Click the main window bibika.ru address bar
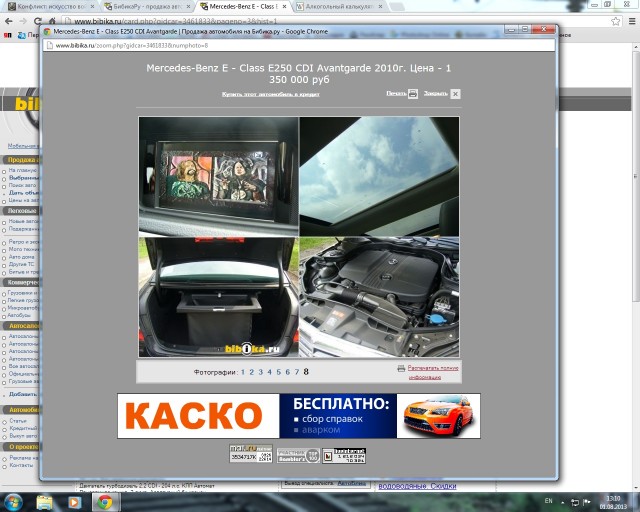640x512 pixels. (x=335, y=21)
